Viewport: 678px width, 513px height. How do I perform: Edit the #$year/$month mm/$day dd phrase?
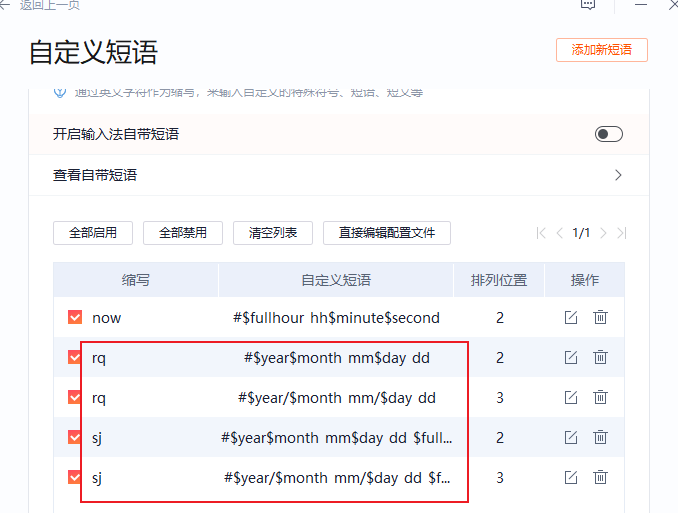tap(571, 397)
